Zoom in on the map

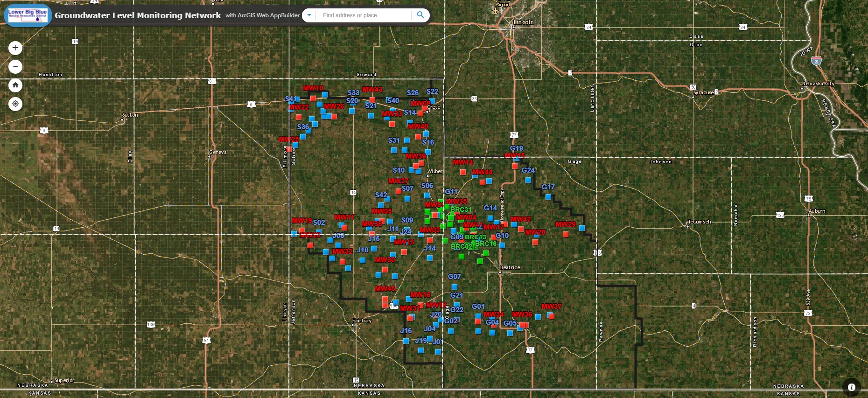[15, 48]
